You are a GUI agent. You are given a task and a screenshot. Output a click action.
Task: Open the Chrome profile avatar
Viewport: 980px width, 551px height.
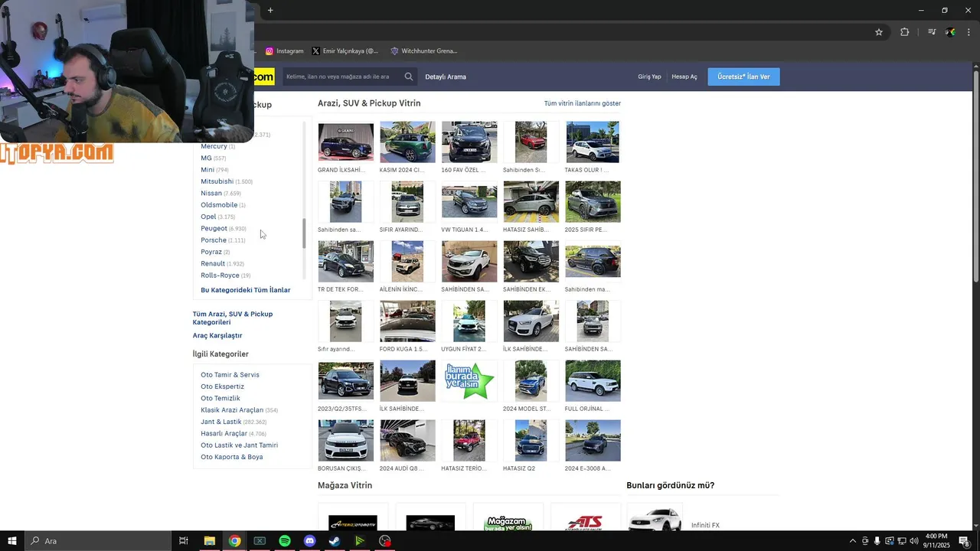[x=950, y=32]
